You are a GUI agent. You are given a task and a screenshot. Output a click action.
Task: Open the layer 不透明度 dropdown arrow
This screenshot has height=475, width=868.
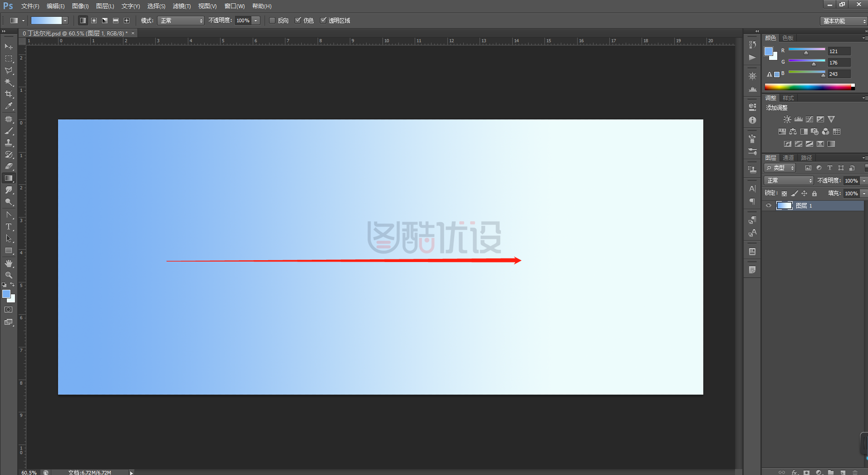pyautogui.click(x=864, y=181)
